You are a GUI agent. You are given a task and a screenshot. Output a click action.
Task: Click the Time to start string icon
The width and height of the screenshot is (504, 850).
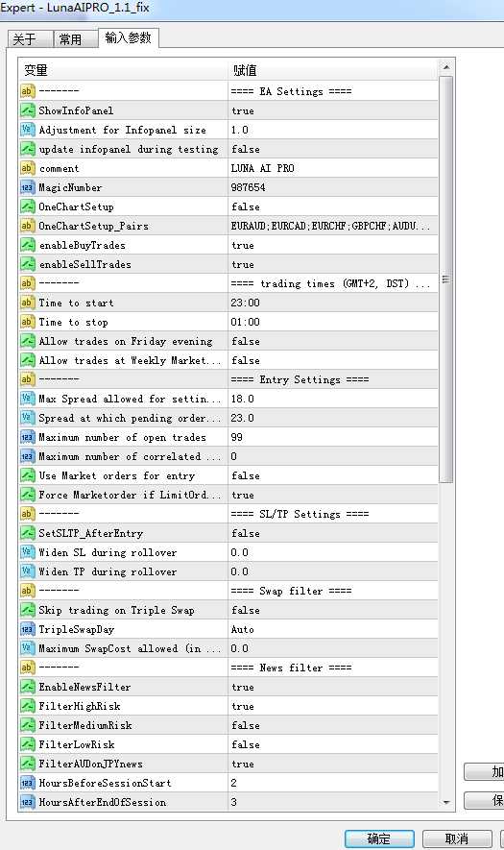tap(27, 303)
